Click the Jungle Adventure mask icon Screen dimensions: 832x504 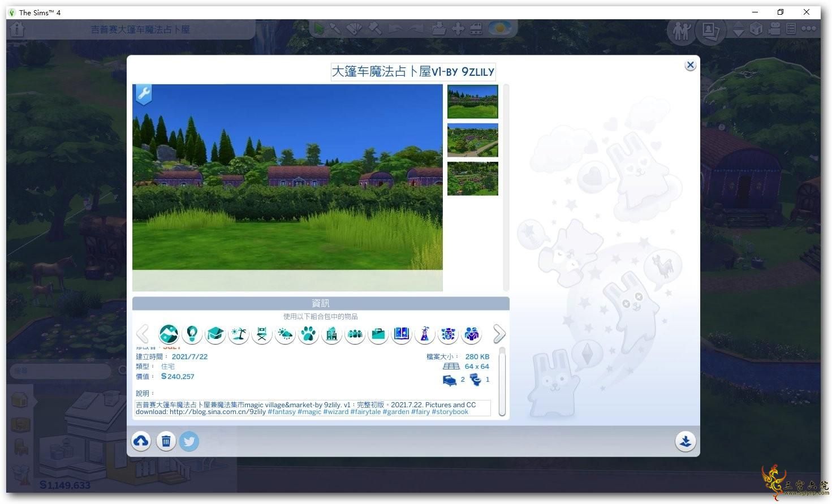click(448, 334)
